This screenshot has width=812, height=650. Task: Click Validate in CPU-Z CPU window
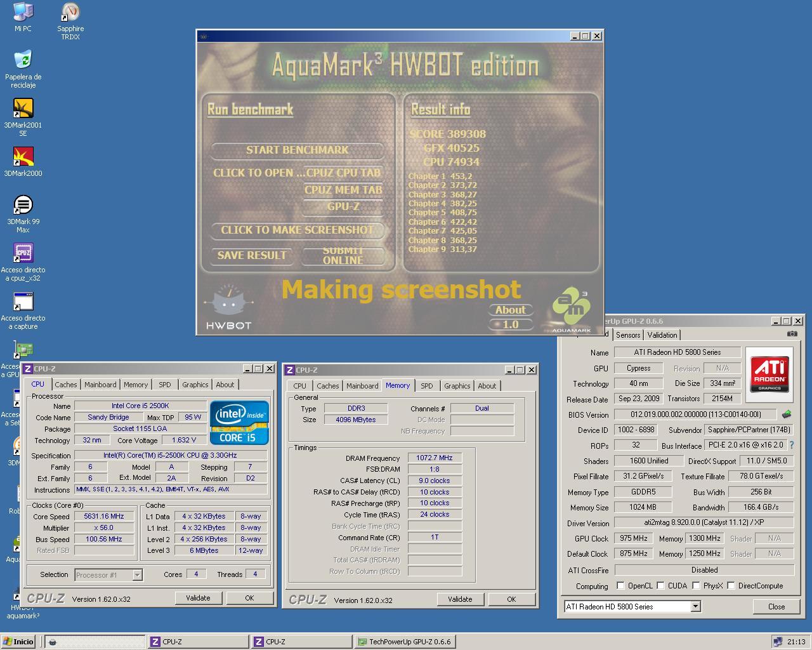click(198, 598)
